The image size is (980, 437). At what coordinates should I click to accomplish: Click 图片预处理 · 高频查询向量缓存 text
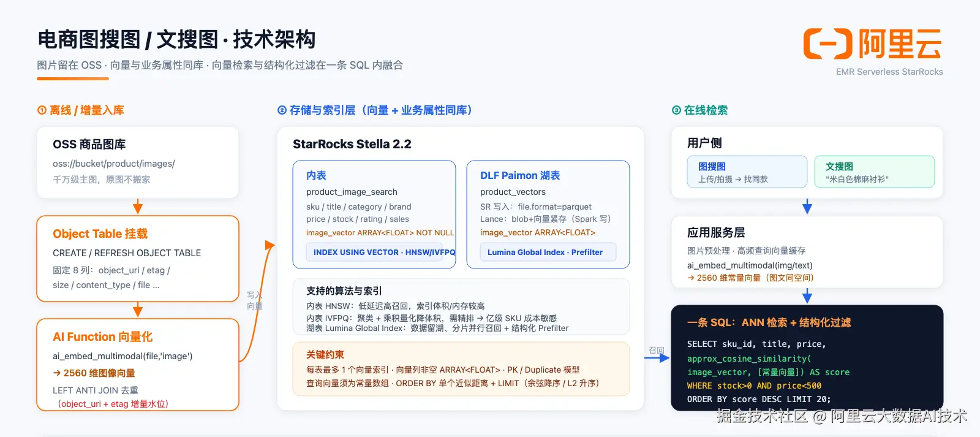coord(747,251)
